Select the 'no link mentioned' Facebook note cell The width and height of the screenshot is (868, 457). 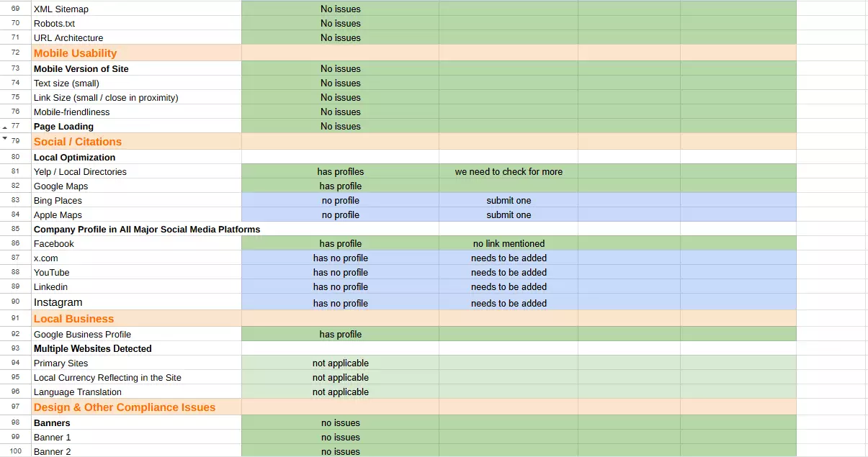point(509,244)
